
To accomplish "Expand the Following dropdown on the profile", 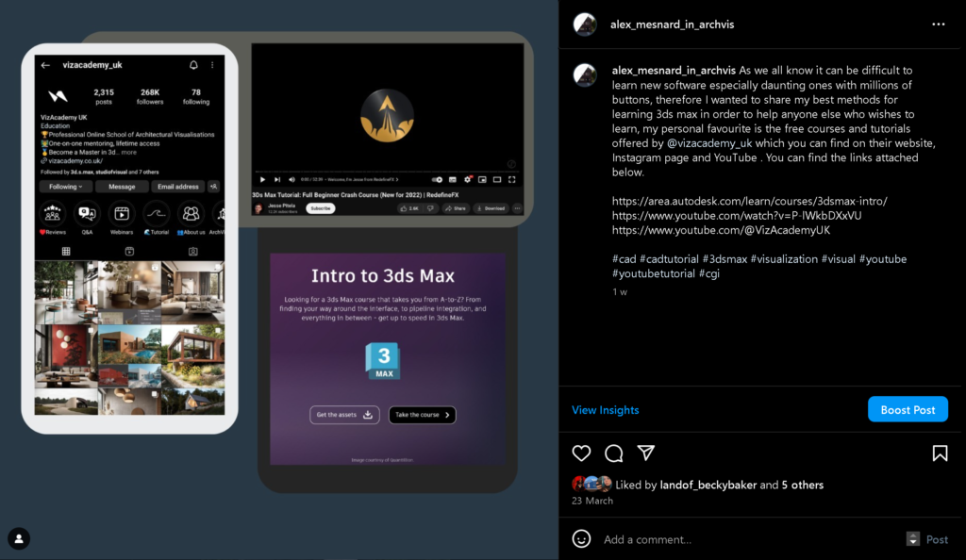I will point(65,187).
